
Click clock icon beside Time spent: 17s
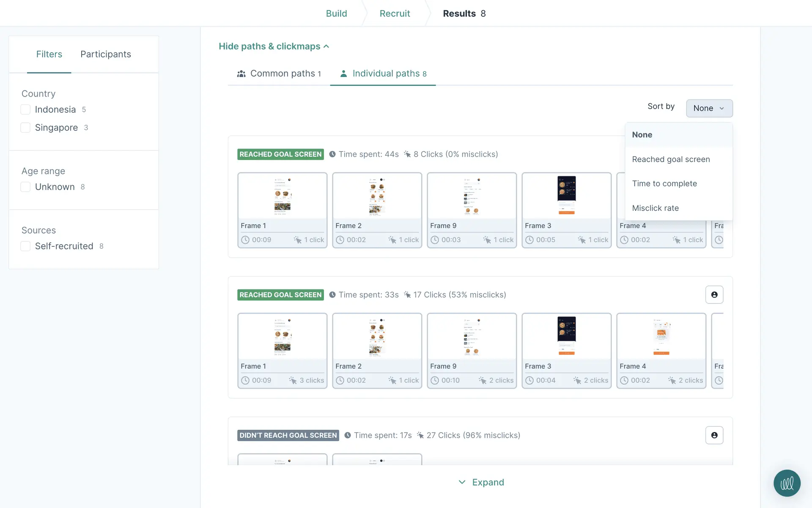348,435
